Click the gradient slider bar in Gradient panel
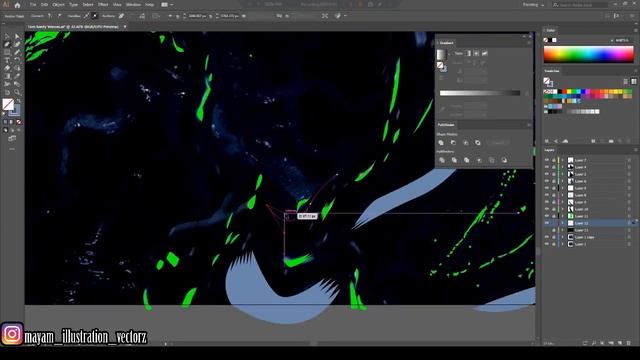The image size is (640, 360). [480, 93]
